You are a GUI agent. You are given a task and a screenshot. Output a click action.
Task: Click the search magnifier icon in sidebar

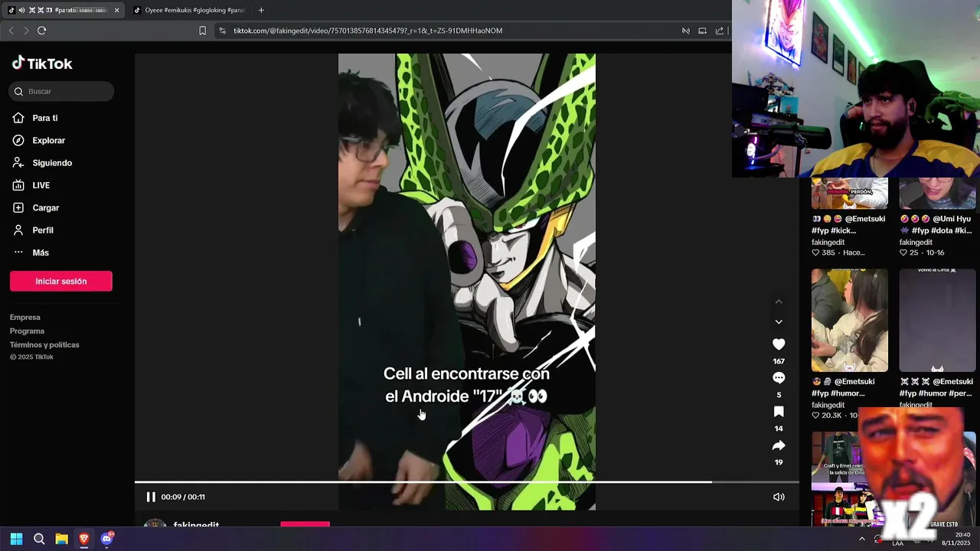tap(18, 91)
